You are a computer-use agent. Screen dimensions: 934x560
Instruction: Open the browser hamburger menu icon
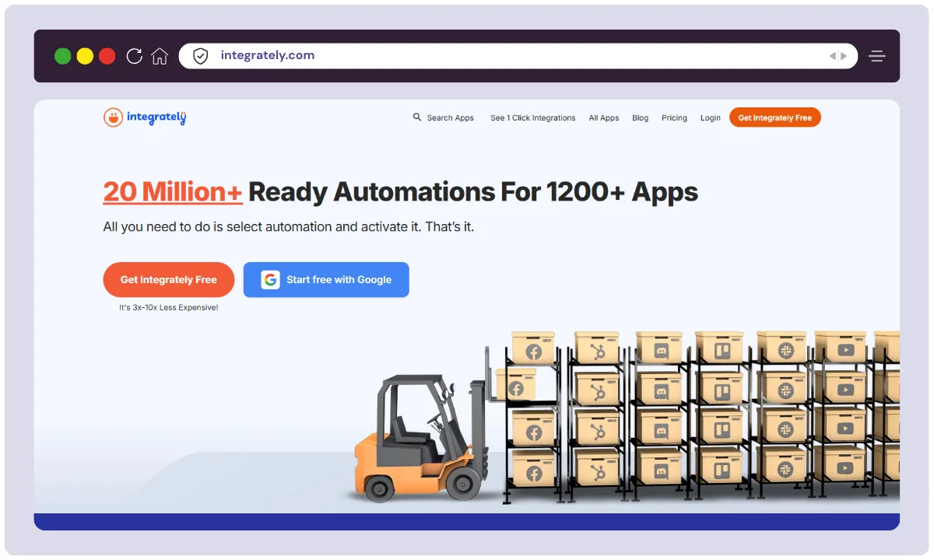tap(877, 56)
